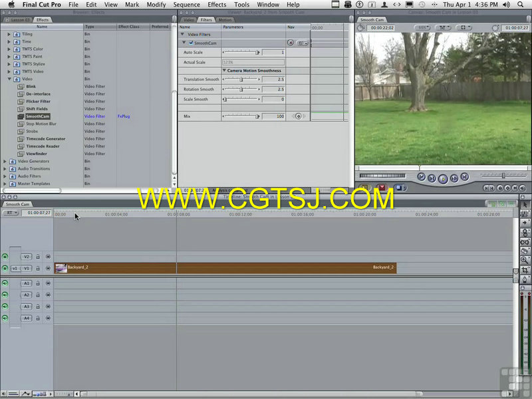Go to next edit in Canvas transport
Screen dimensions: 532x399
(464, 177)
